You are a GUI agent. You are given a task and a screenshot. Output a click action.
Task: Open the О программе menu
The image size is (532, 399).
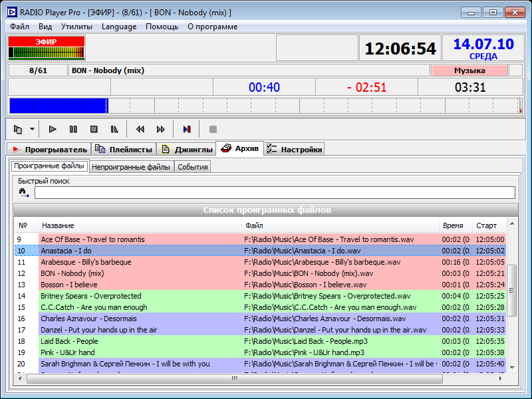tap(212, 27)
